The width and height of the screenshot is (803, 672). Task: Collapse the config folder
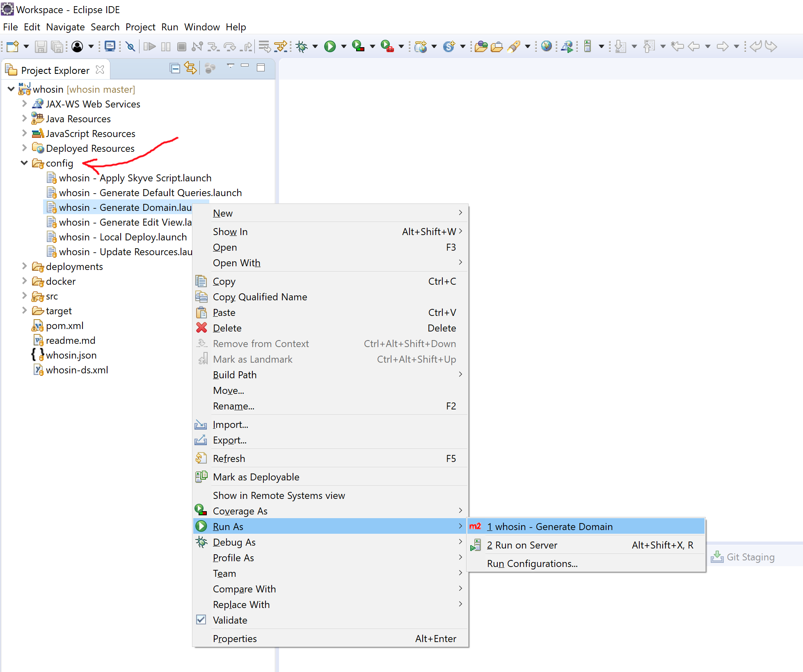[24, 162]
